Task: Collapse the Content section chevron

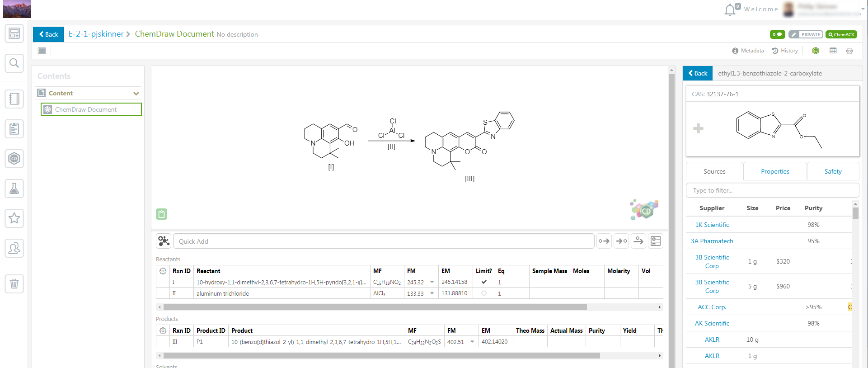Action: [136, 94]
